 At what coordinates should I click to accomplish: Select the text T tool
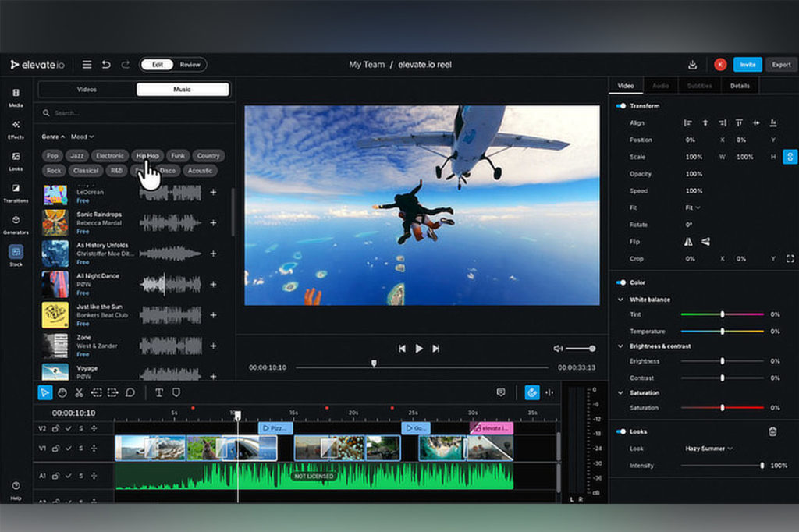(159, 392)
